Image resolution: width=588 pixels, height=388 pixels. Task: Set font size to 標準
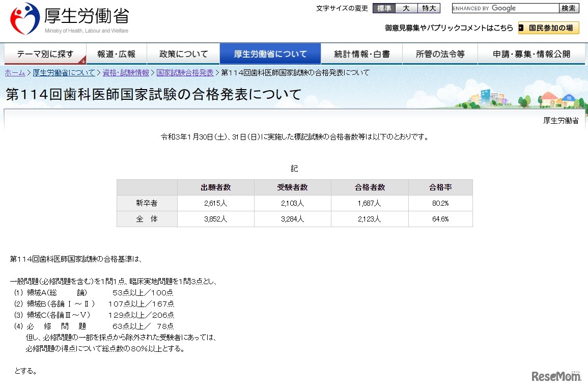click(x=383, y=8)
